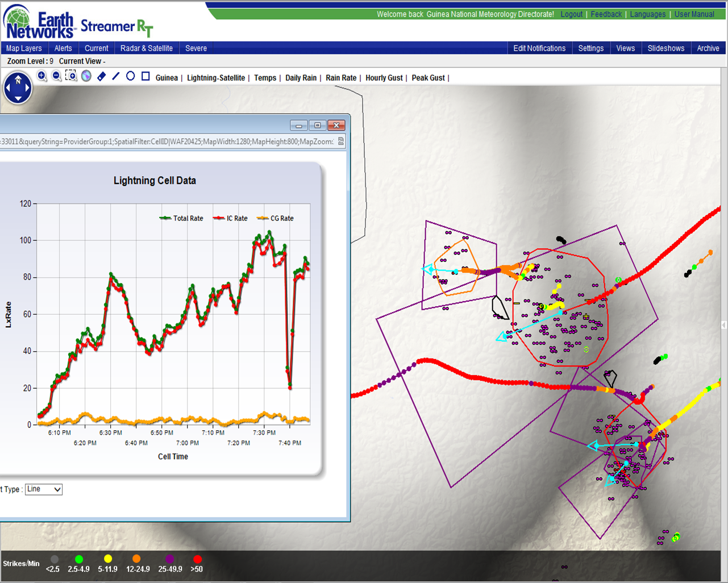
Task: Click the globe full-extent icon
Action: (86, 76)
